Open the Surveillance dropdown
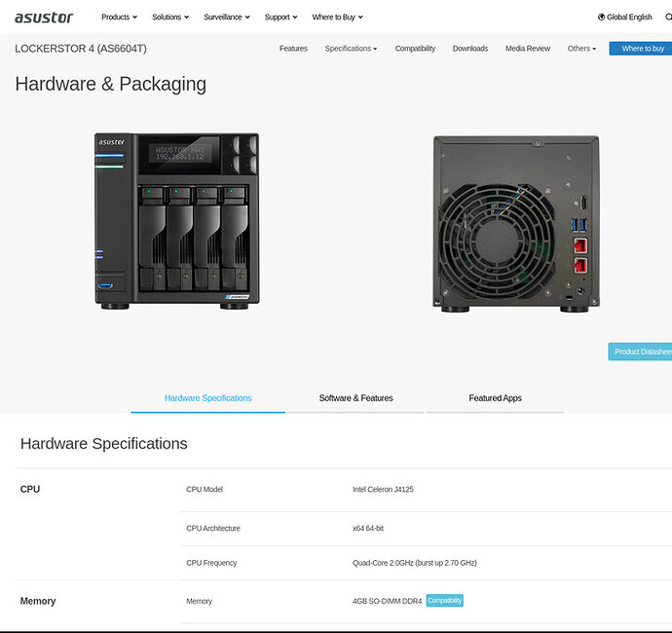 click(x=227, y=18)
